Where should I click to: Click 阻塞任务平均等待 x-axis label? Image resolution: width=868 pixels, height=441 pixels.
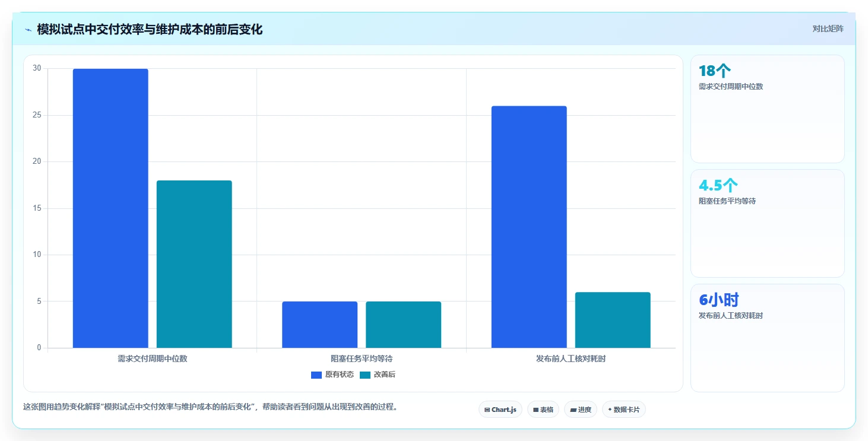pyautogui.click(x=362, y=358)
